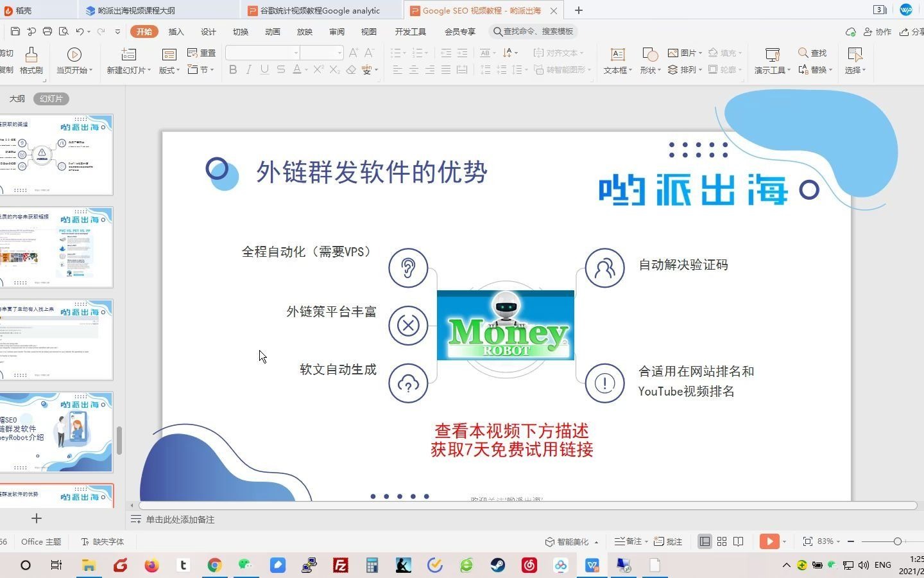924x578 pixels.
Task: Click the command search box (查找命令)
Action: (x=533, y=31)
